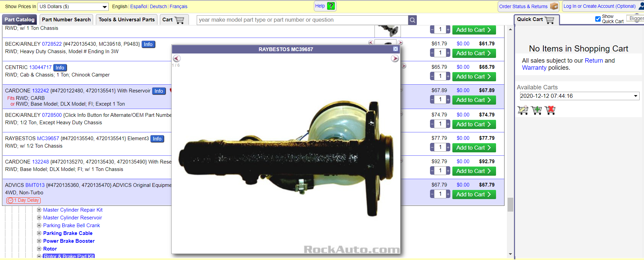Switch to the Part Catalog tab

pyautogui.click(x=20, y=20)
